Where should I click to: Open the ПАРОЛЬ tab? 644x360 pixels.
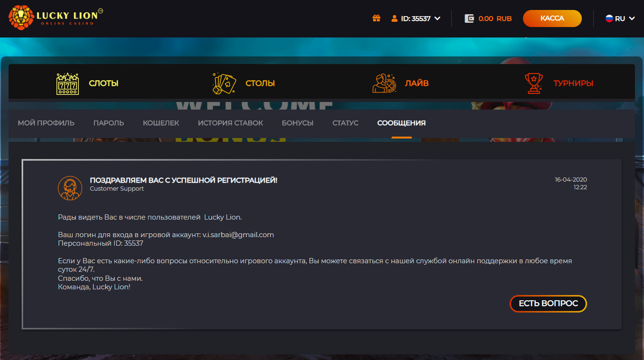109,123
